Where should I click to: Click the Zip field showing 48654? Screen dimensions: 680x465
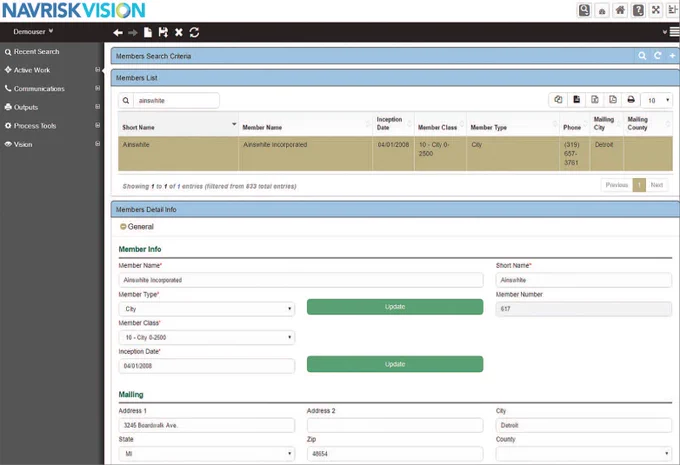coord(395,454)
